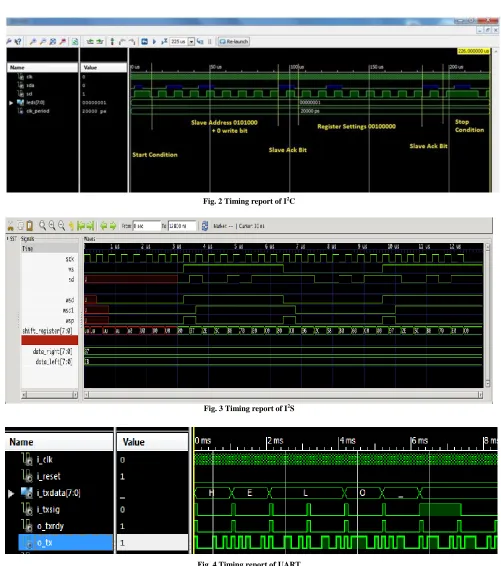The width and height of the screenshot is (501, 566).
Task: Add a marker with the ISim marker icon
Action: pos(112,42)
